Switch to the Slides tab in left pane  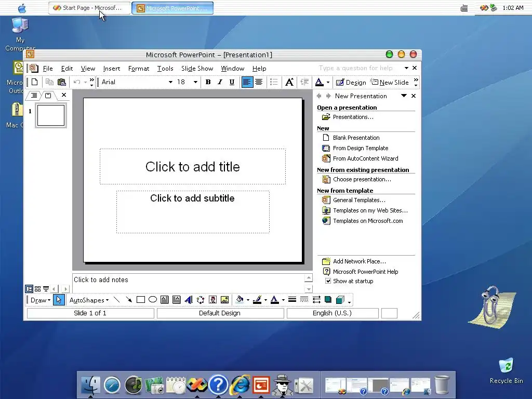coord(48,96)
